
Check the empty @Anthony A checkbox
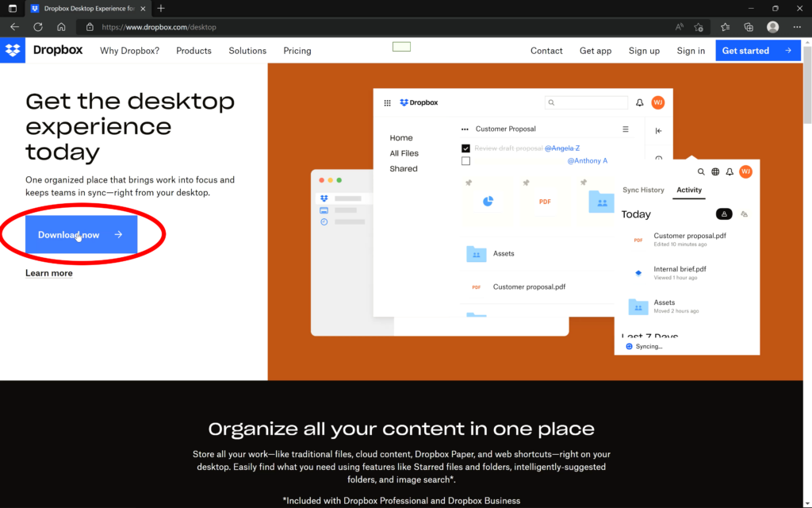point(465,160)
